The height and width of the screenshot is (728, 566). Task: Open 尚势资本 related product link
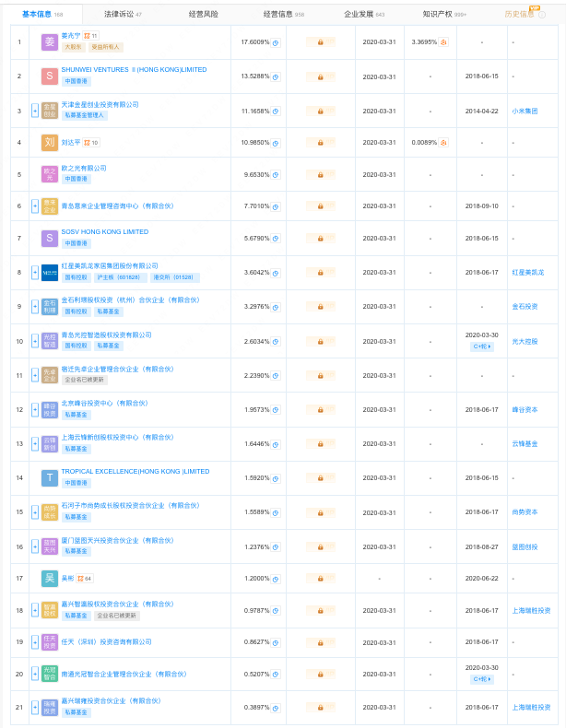[525, 512]
